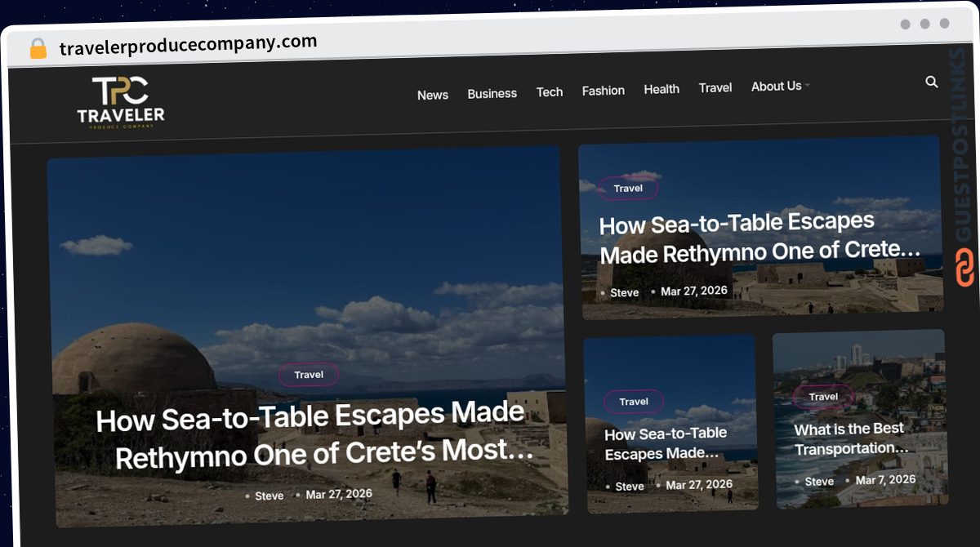This screenshot has height=547, width=980.
Task: Go to the Fashion section
Action: [604, 91]
